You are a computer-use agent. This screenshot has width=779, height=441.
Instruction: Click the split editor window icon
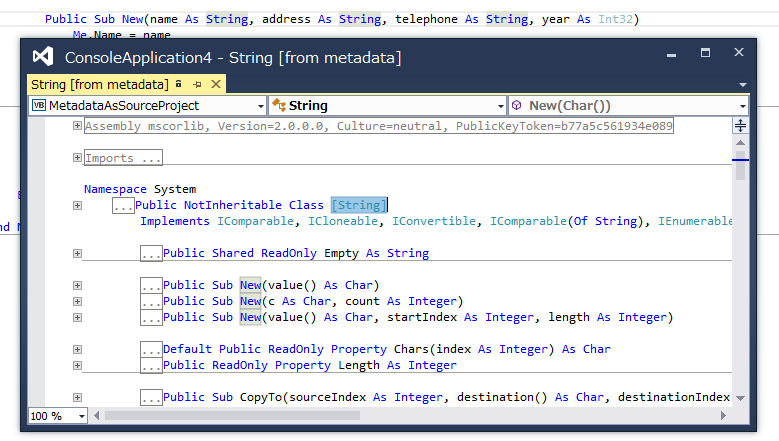tap(740, 126)
